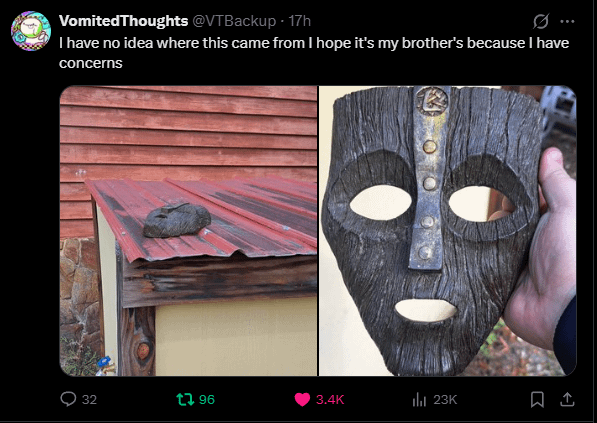This screenshot has height=423, width=597.
Task: Click the green repost arrows icon
Action: [185, 399]
